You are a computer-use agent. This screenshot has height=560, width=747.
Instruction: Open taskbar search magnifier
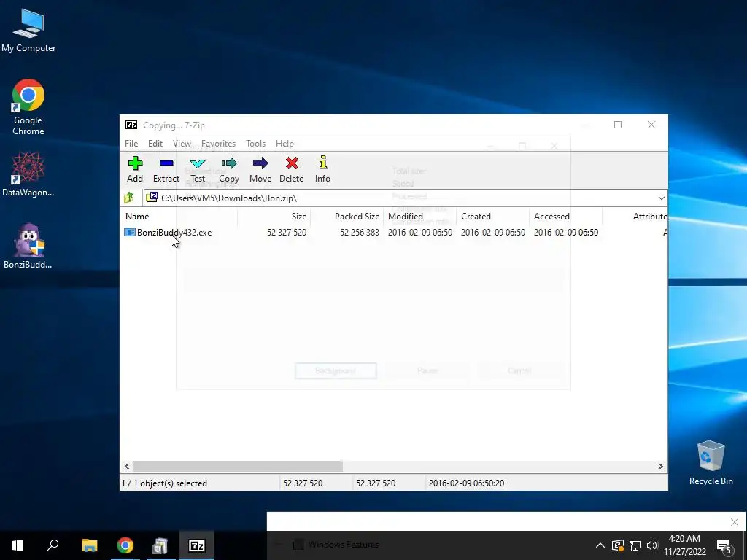point(53,545)
